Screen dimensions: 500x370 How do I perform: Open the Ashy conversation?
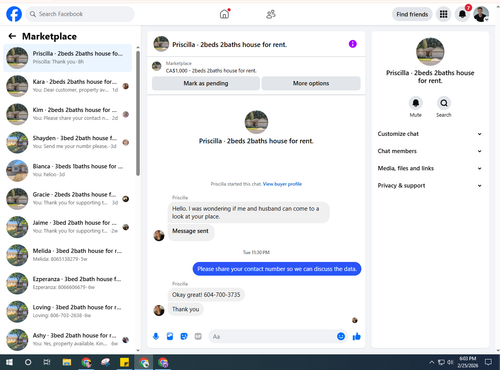(x=68, y=340)
